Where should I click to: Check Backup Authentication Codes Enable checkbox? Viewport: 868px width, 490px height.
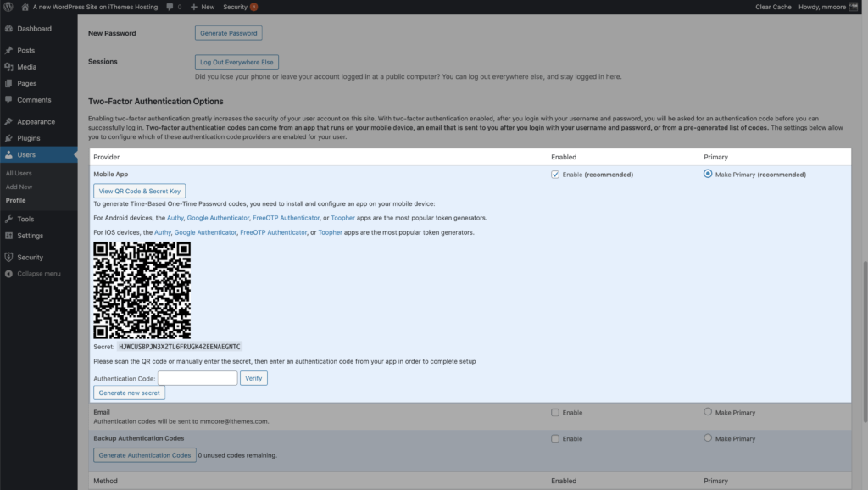click(x=555, y=438)
